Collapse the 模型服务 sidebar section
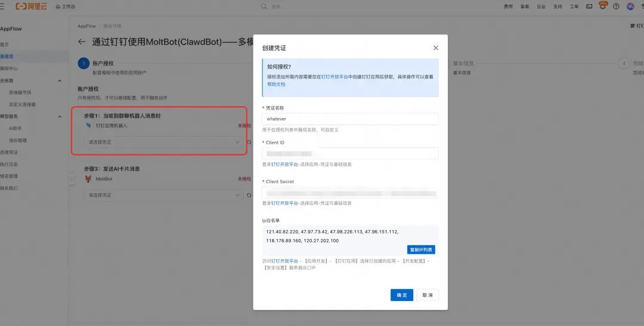The width and height of the screenshot is (644, 326). pos(60,117)
